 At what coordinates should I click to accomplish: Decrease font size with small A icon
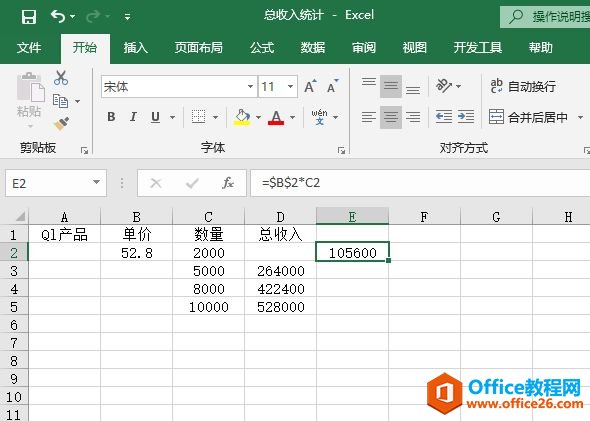(333, 87)
